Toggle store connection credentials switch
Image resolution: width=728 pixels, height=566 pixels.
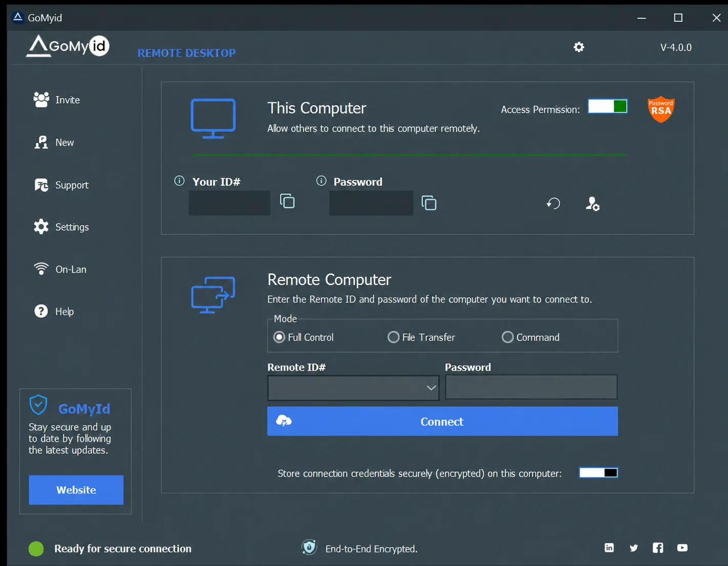point(598,472)
